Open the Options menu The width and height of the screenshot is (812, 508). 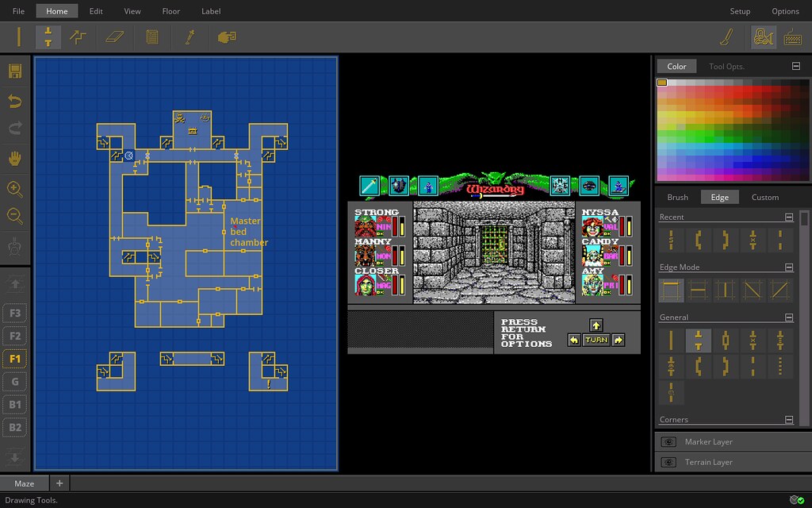[x=785, y=11]
